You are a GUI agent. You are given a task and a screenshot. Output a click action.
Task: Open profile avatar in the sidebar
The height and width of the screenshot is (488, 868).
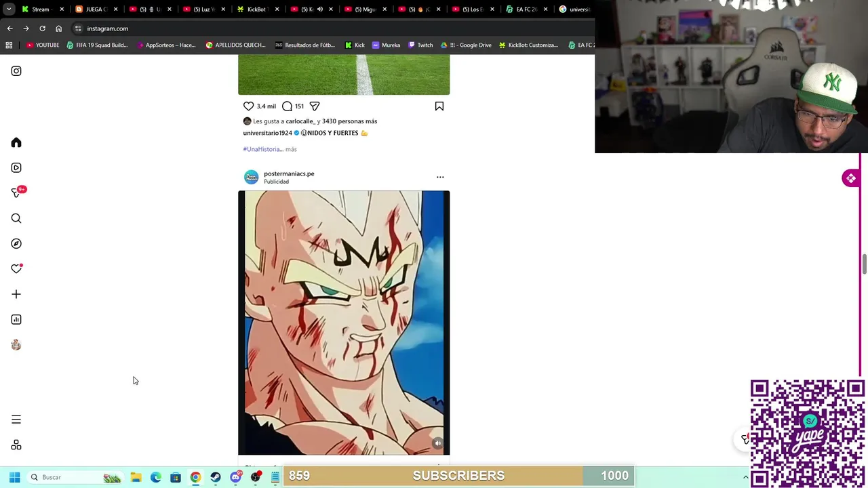tap(16, 345)
